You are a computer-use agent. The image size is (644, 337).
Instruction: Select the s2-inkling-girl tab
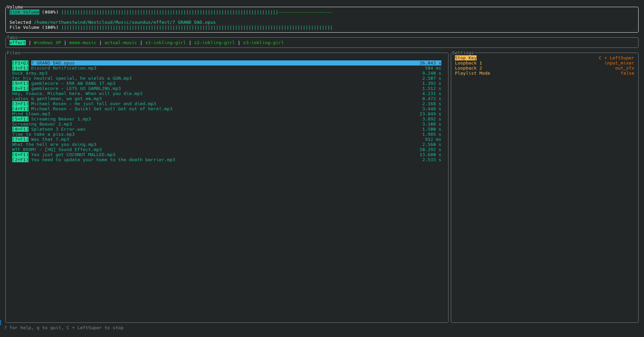[x=215, y=43]
